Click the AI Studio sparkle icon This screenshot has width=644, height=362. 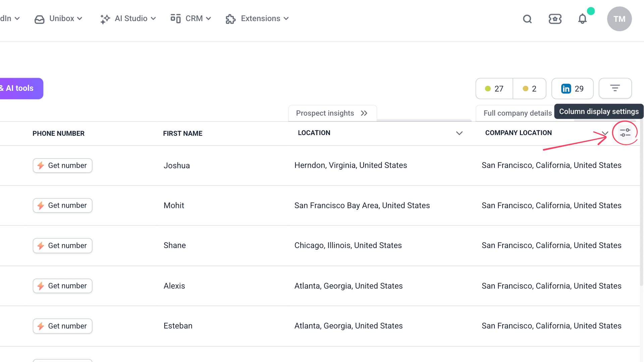[105, 19]
